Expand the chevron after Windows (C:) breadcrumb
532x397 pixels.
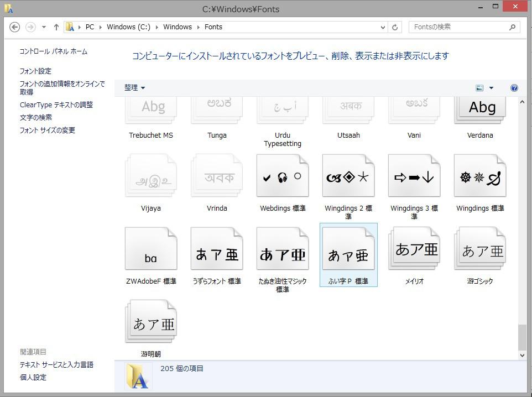click(x=157, y=27)
